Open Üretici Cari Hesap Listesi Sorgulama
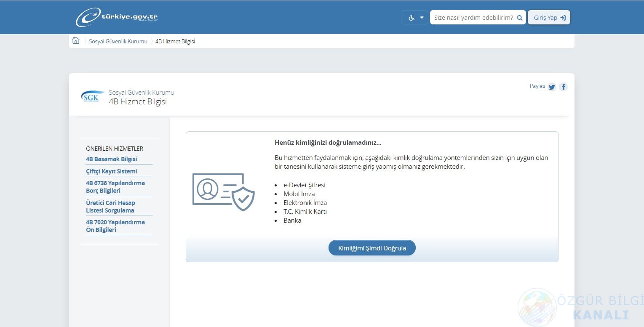Viewport: 644px width, 327px height. 110,207
